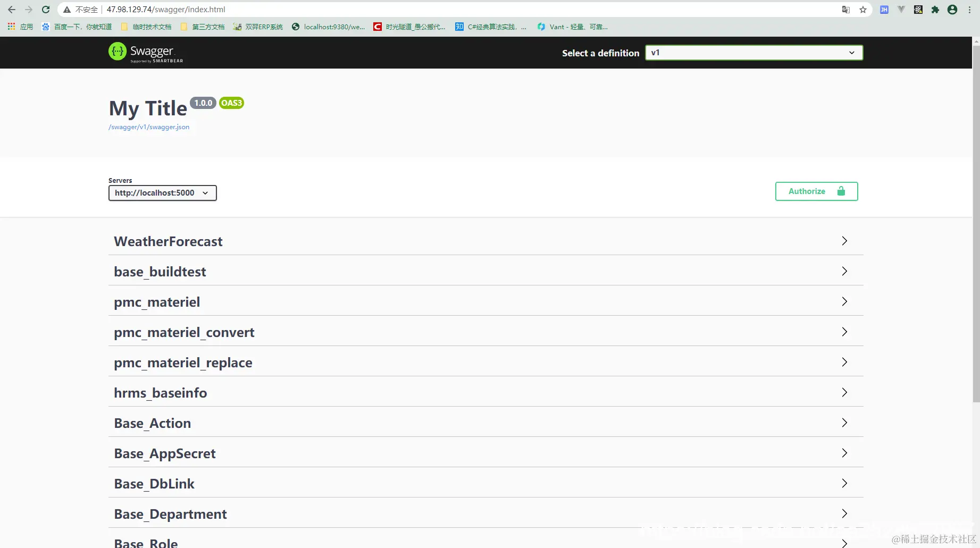This screenshot has height=548, width=980.
Task: Expand the WeatherForecast section chevron
Action: 844,241
